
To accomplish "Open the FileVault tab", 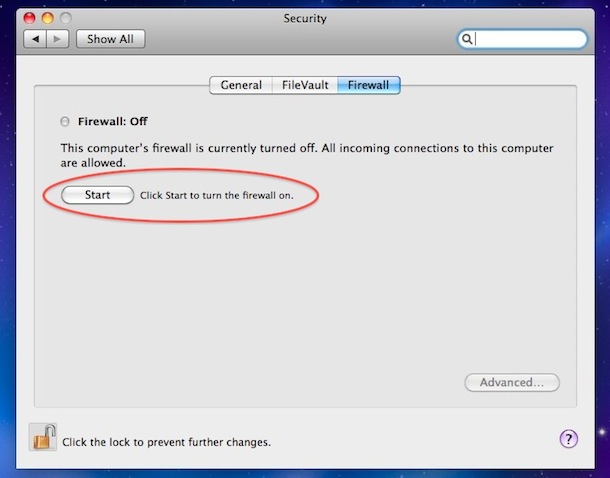I will [305, 85].
